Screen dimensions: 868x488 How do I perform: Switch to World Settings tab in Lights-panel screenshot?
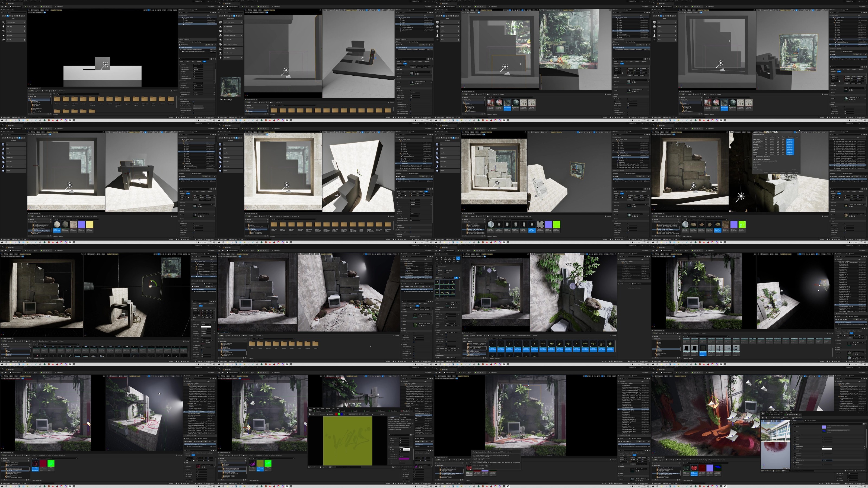tap(197, 42)
